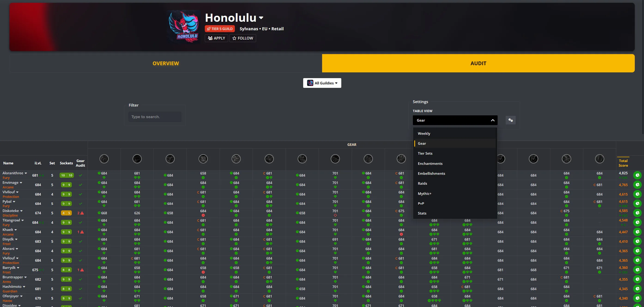Click the table view dropdown list scrollbar
644x307 pixels.
point(496,165)
